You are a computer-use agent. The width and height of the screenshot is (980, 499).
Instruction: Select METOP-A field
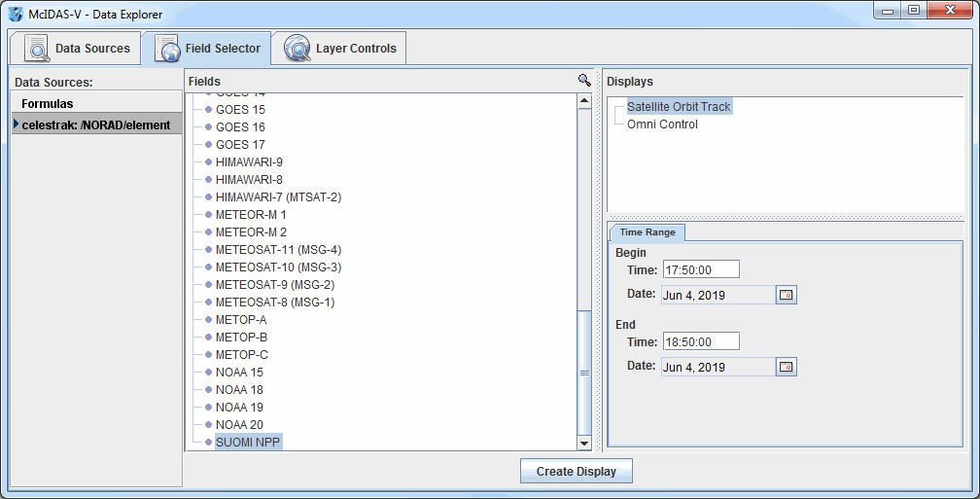(241, 319)
